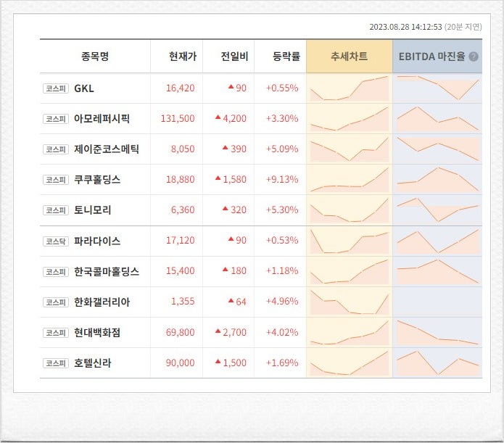Click the price 8,050
Viewport: 504px width, 443px height.
183,149
